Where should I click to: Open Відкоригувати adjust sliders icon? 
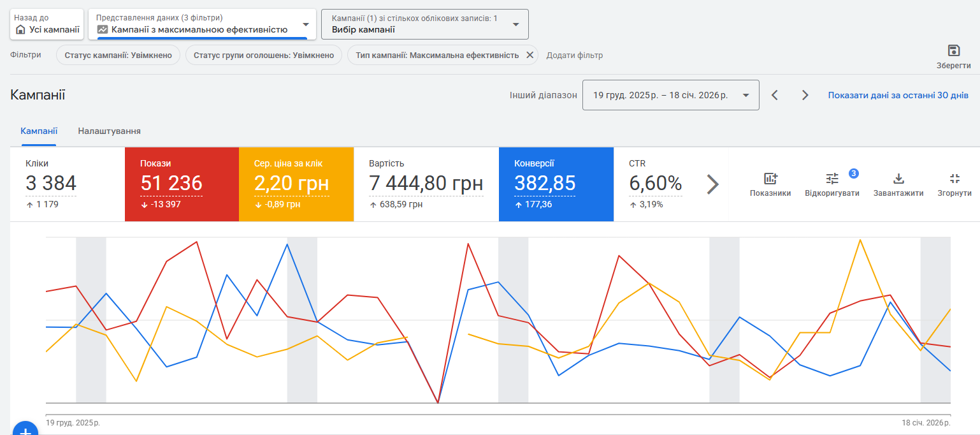(x=832, y=179)
